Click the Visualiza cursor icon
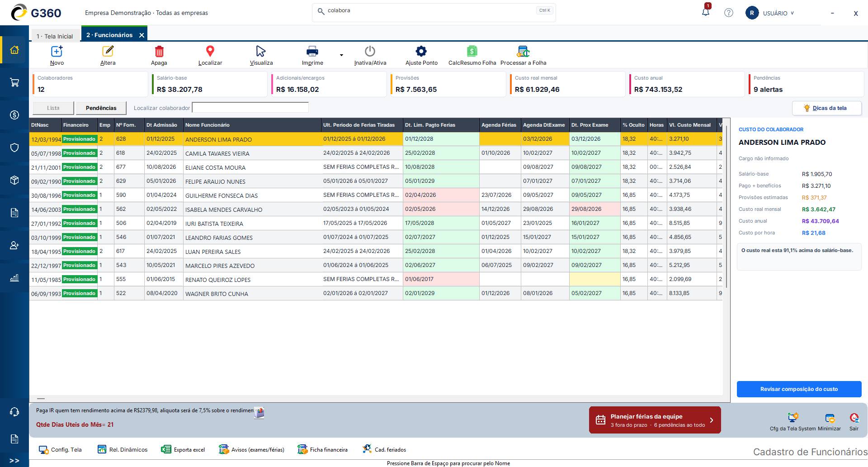This screenshot has width=868, height=467. point(261,51)
